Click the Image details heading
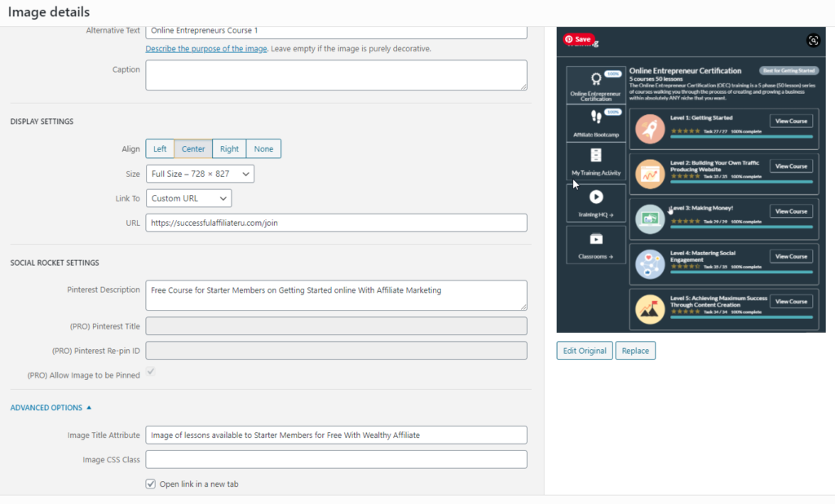This screenshot has height=504, width=835. click(48, 11)
